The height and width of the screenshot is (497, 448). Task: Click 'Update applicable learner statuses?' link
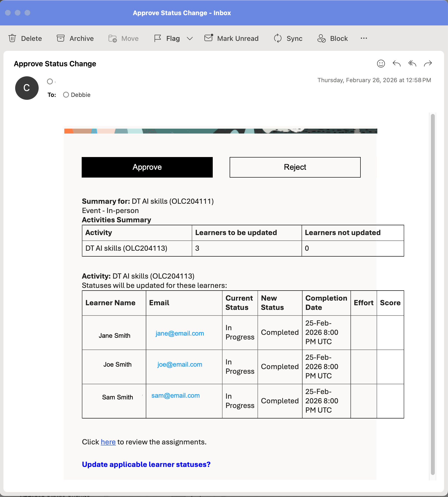point(146,464)
